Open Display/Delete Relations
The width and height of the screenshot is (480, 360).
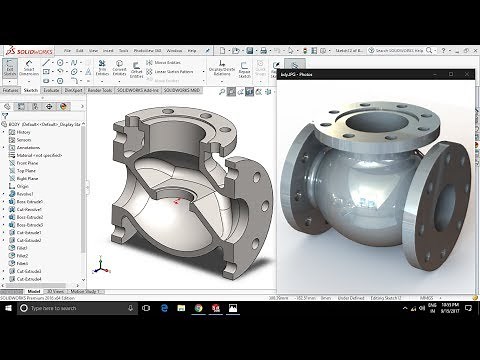[x=222, y=68]
